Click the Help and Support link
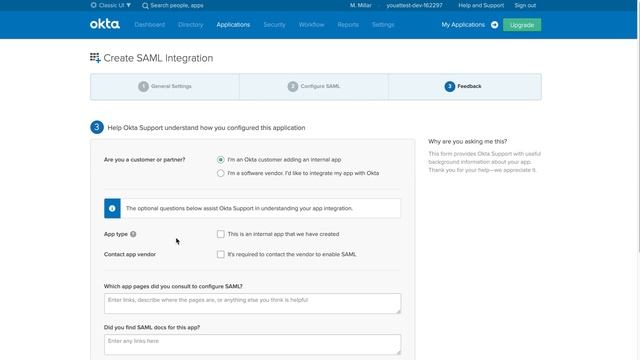Image resolution: width=640 pixels, height=360 pixels. click(x=481, y=5)
